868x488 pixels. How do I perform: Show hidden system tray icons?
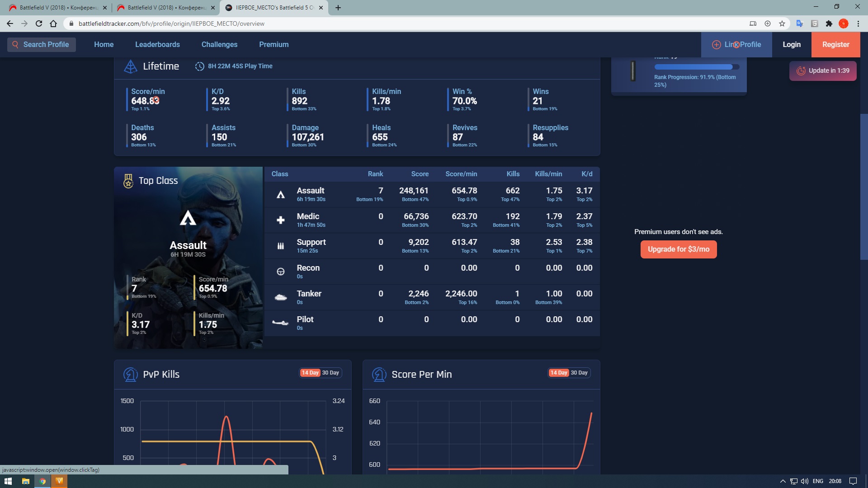783,481
